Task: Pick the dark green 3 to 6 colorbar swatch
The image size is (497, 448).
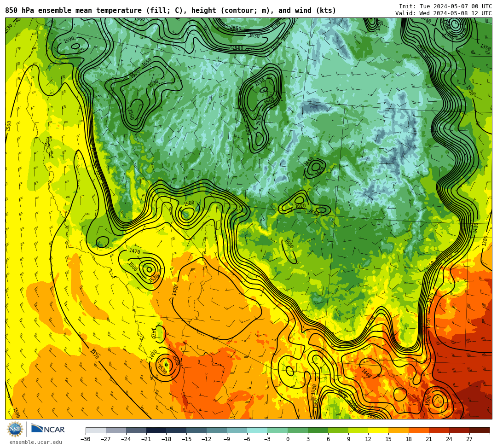Action: point(318,430)
